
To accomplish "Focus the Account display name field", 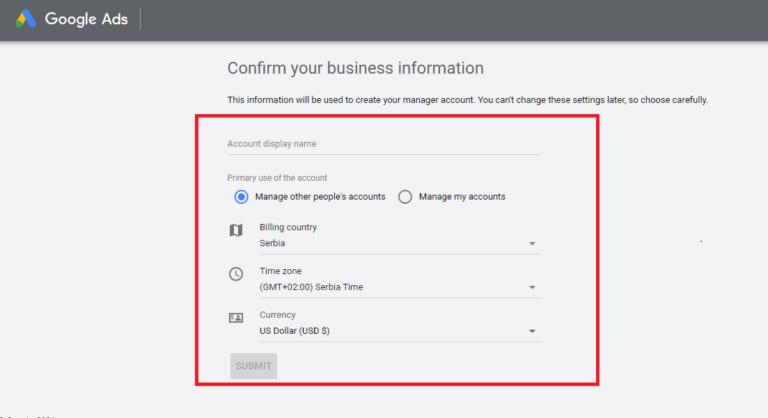I will [x=383, y=144].
